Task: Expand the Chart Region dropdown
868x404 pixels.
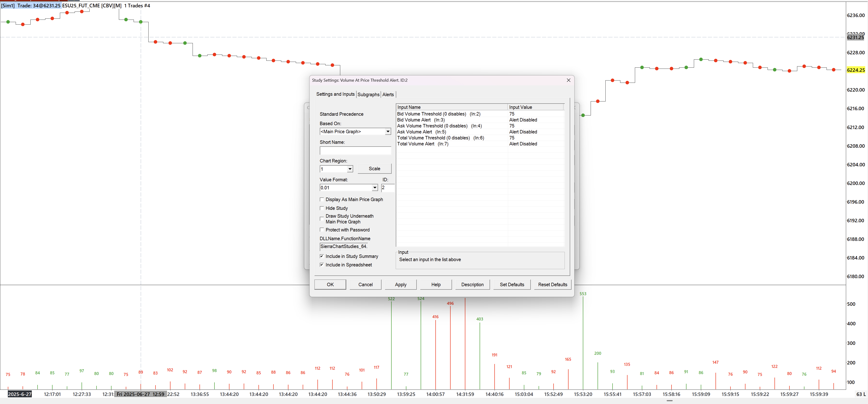Action: coord(350,169)
